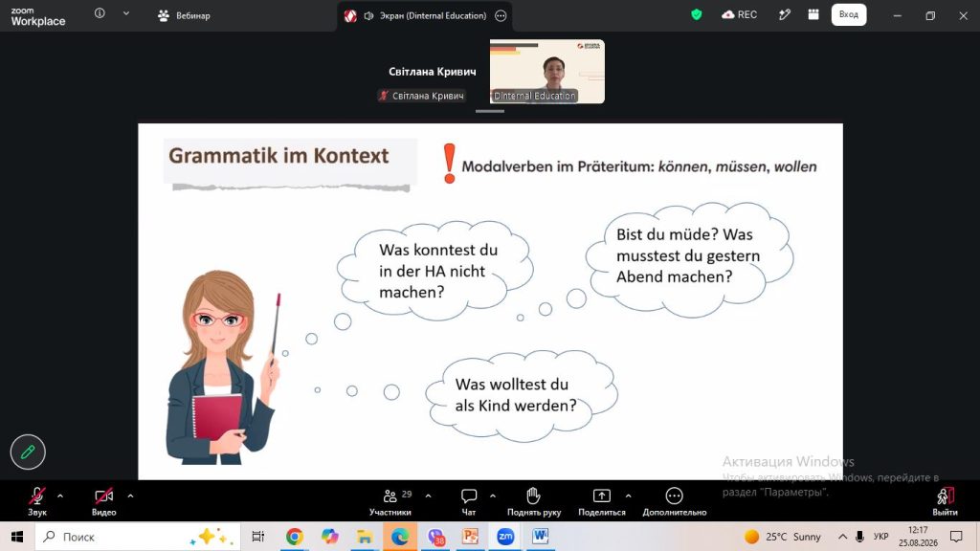Open the 25°C Sunny weather widget
The width and height of the screenshot is (980, 551).
point(783,537)
